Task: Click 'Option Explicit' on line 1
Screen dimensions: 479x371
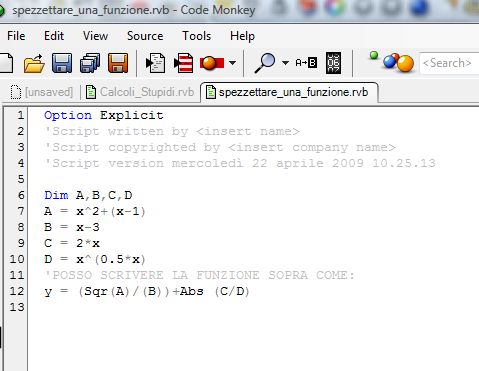Action: point(104,115)
